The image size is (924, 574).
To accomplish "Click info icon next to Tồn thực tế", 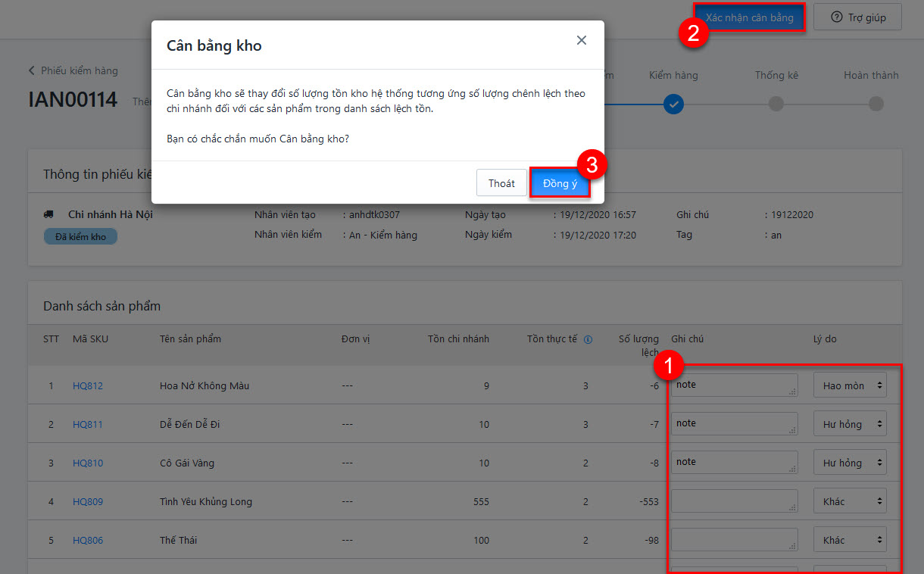I will click(588, 339).
